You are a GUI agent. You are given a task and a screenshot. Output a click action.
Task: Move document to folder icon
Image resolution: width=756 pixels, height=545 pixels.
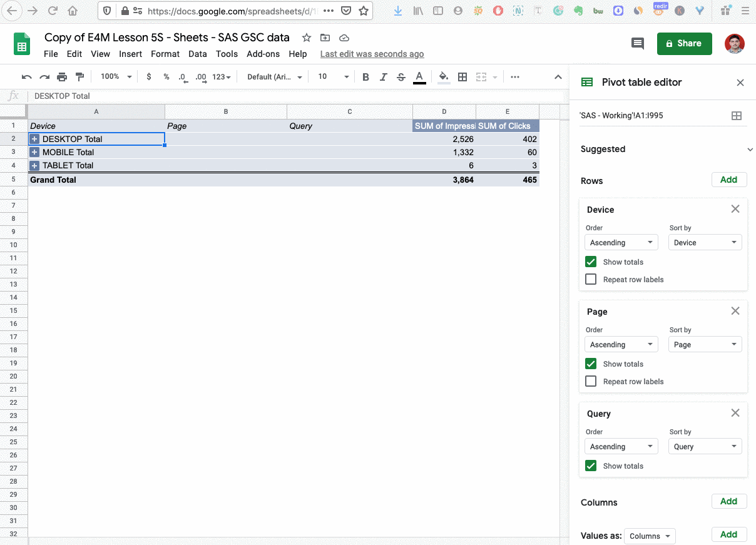tap(325, 38)
